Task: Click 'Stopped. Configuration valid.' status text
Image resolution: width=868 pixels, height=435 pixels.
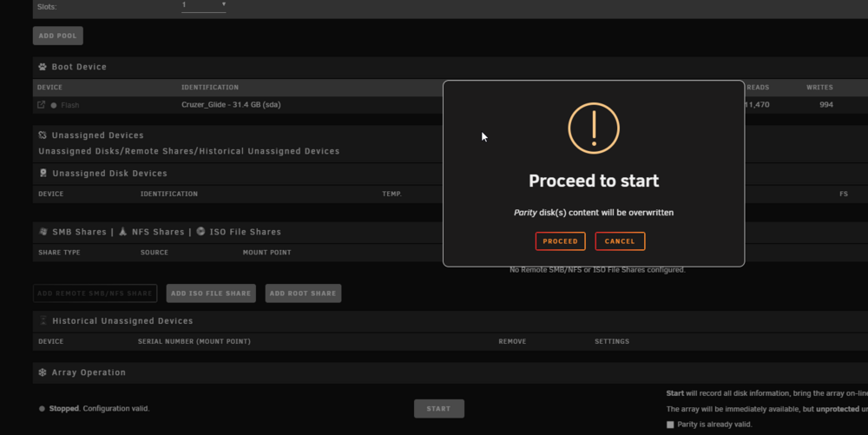Action: coord(99,408)
